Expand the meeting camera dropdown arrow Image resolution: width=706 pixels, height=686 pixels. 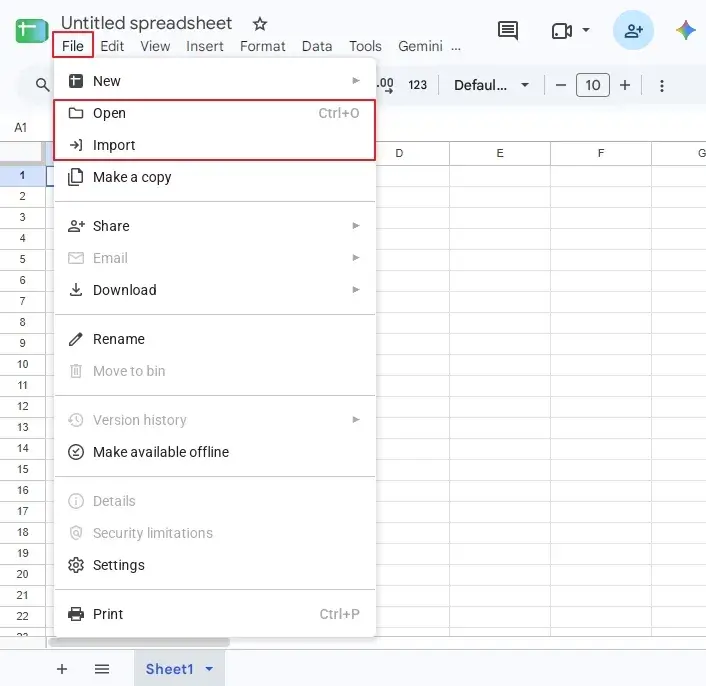[586, 30]
